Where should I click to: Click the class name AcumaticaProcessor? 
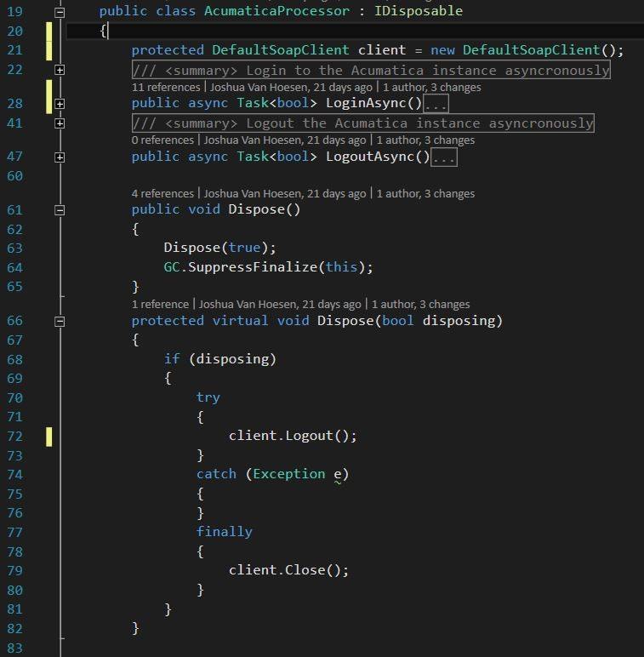[276, 11]
